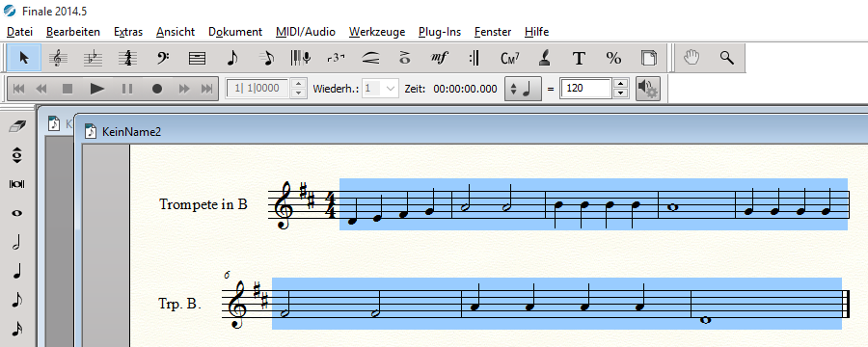Open the Fenster menu
This screenshot has height=347, width=868.
[x=493, y=32]
